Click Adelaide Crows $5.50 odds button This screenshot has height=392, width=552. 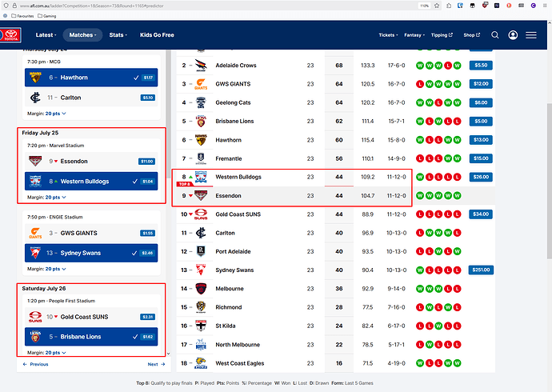click(481, 66)
